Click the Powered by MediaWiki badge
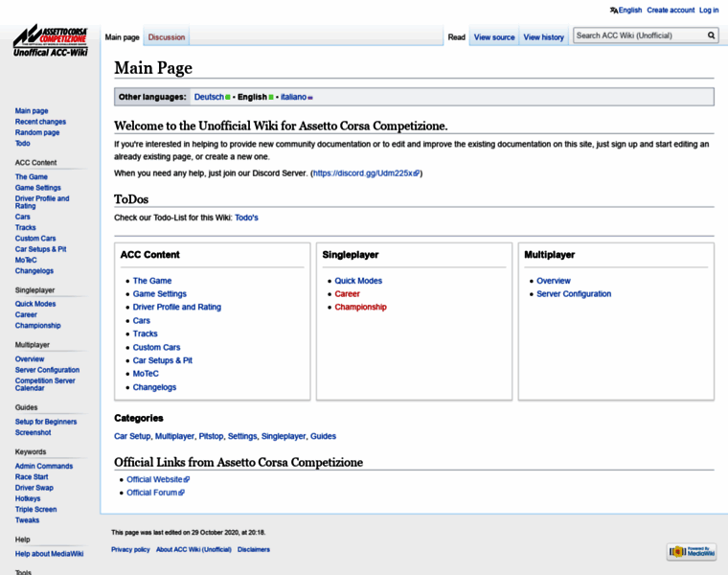The height and width of the screenshot is (575, 728). tap(691, 552)
